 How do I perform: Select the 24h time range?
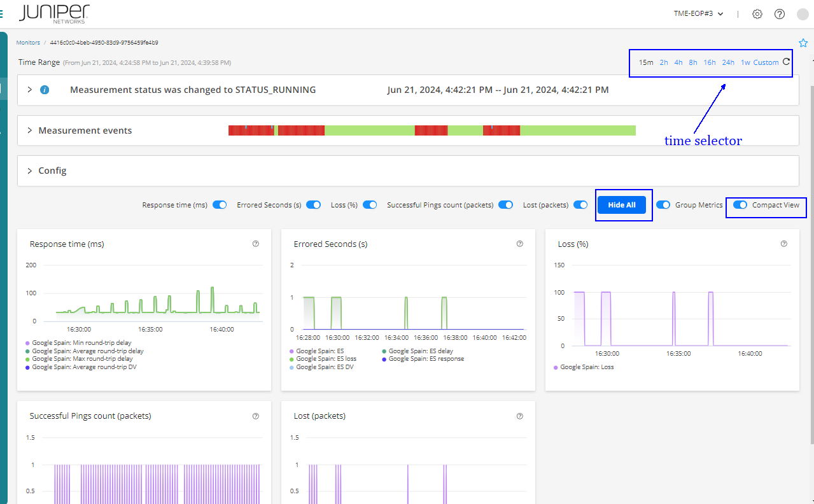click(728, 62)
